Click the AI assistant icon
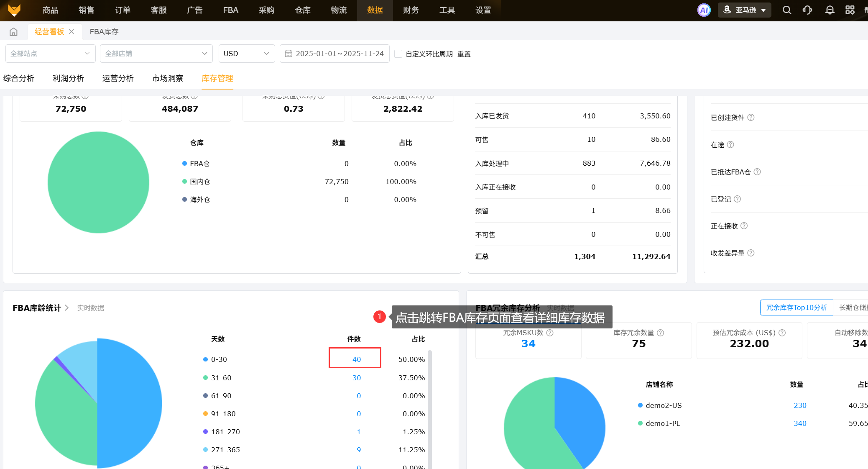This screenshot has height=469, width=868. tap(704, 10)
